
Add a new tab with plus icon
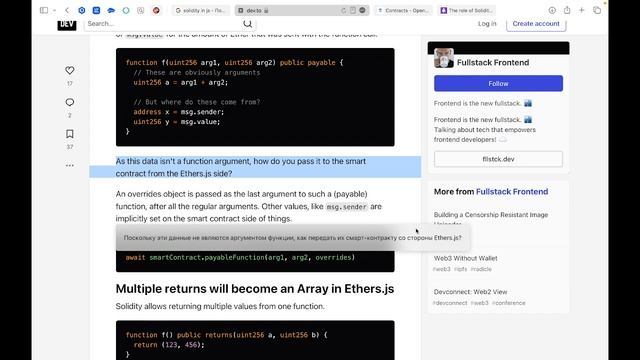click(582, 10)
